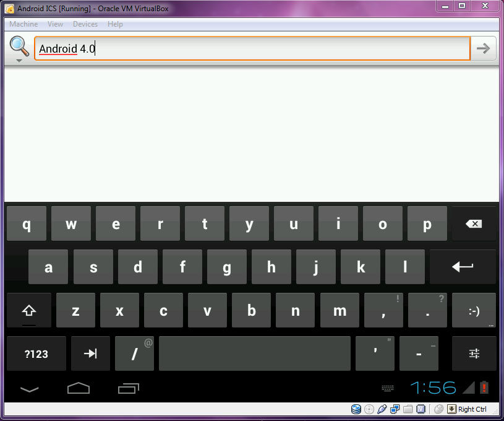The width and height of the screenshot is (504, 421).
Task: Tap the smiley :-) key
Action: 474,310
